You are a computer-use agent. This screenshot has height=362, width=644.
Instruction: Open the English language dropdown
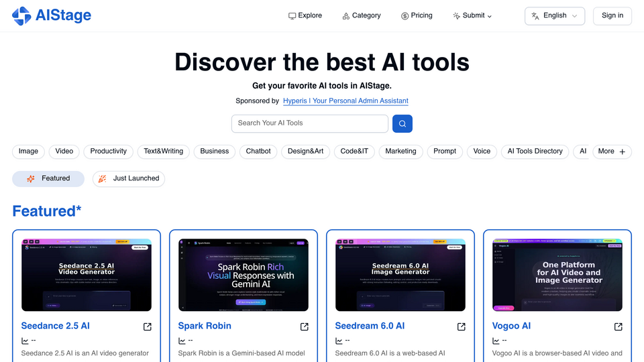point(555,16)
